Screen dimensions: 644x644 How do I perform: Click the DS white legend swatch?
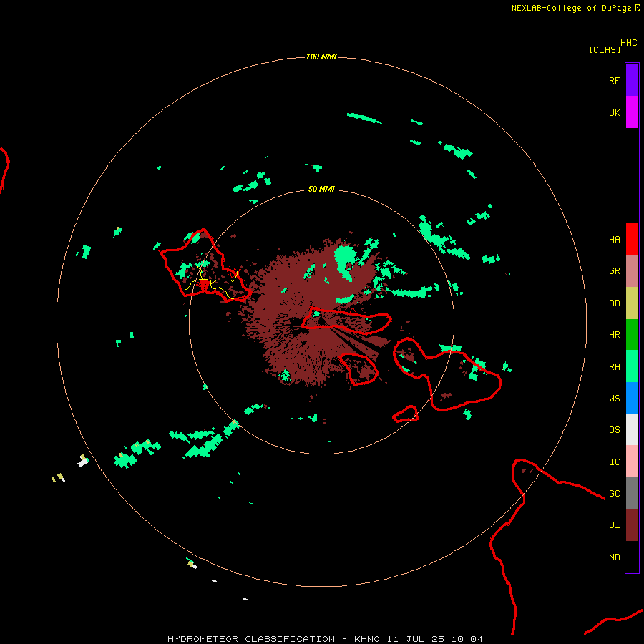[632, 429]
